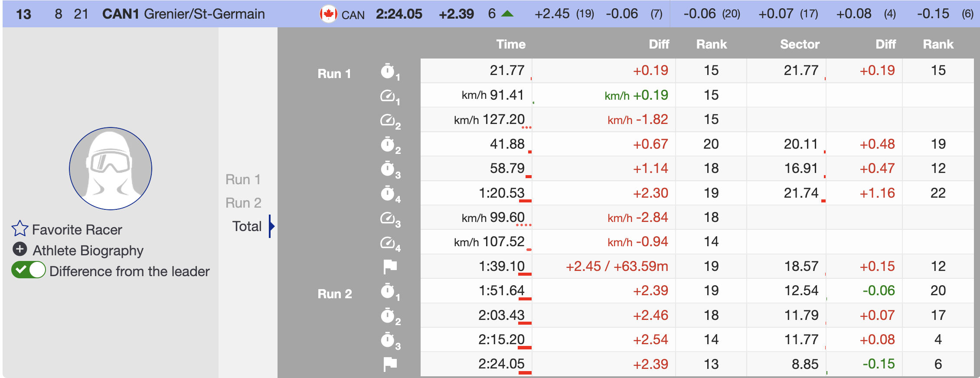Click Run 1 first split stopwatch icon

point(388,71)
